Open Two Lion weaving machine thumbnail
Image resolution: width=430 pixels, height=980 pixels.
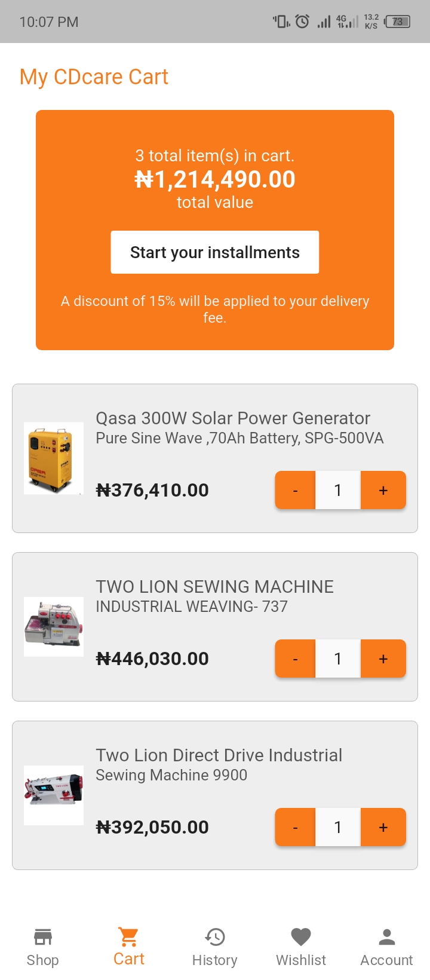(54, 627)
